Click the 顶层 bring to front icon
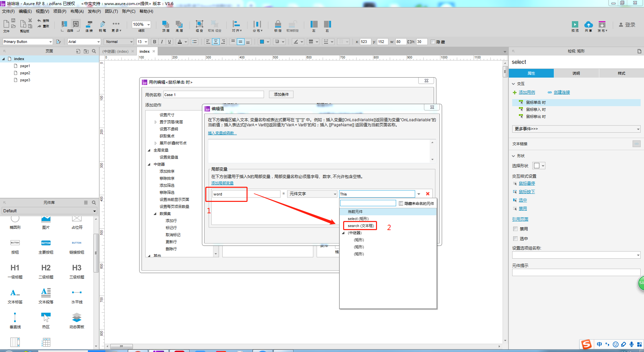This screenshot has width=644, height=352. pyautogui.click(x=166, y=24)
